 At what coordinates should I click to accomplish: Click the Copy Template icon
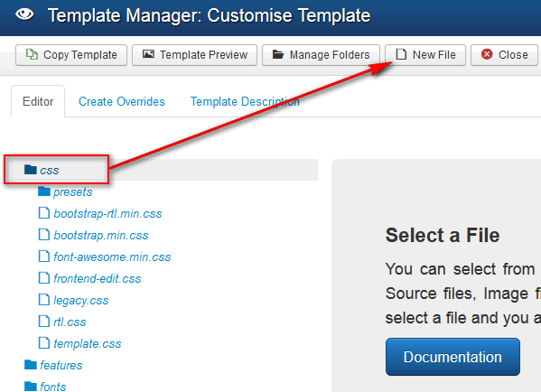click(32, 54)
